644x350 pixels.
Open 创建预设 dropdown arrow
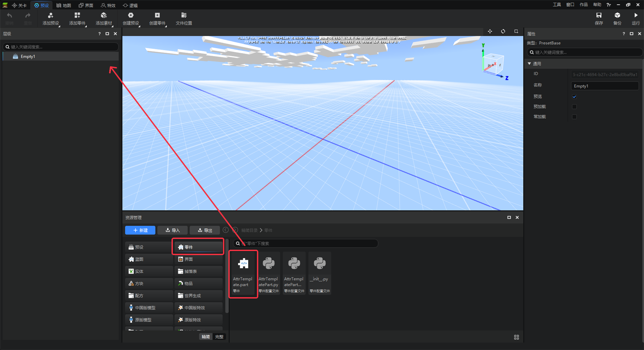[x=139, y=26]
